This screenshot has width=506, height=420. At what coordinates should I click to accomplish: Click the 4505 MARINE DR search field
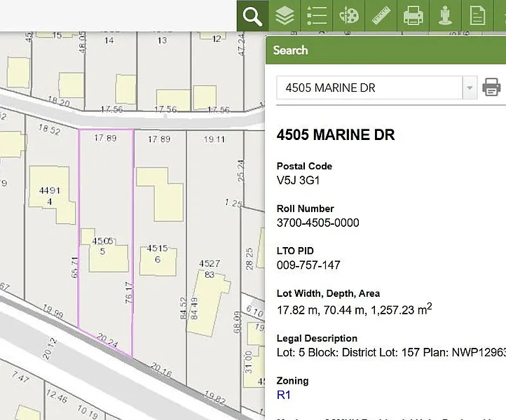[368, 88]
